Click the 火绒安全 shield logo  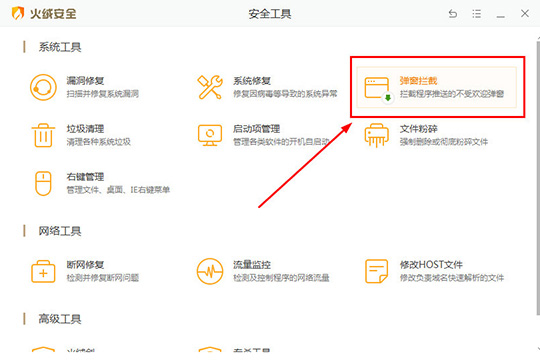pos(18,13)
